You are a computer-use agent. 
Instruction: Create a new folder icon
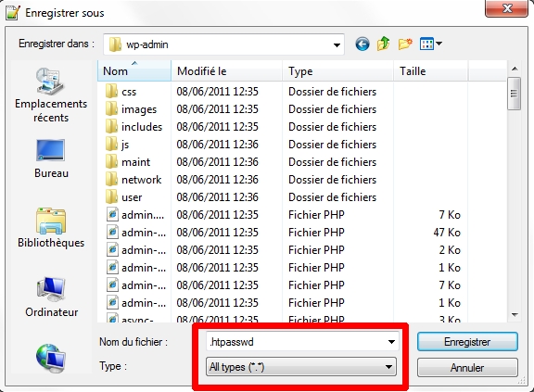click(405, 44)
